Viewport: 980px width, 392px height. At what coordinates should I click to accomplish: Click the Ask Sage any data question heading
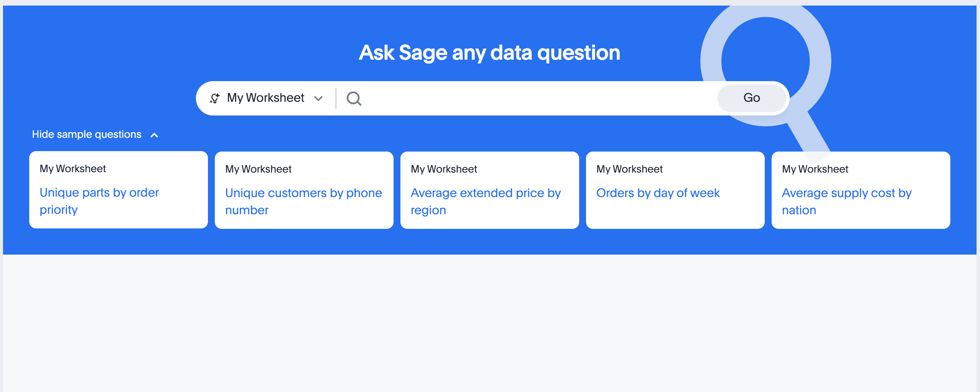click(489, 52)
